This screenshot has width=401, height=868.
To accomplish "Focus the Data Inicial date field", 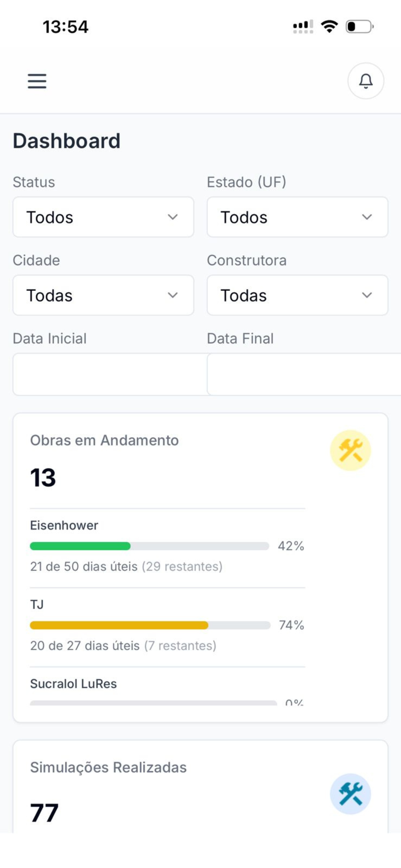I will pos(110,374).
